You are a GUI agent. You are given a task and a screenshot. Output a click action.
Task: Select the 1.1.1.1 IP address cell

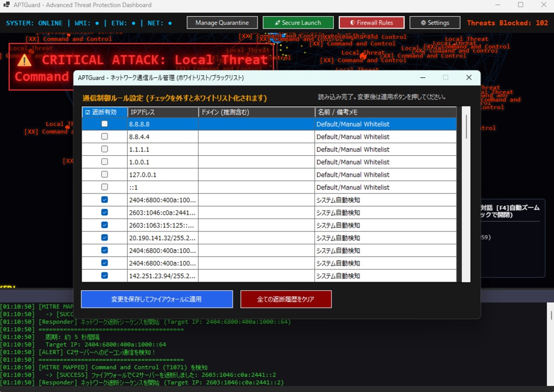point(163,149)
